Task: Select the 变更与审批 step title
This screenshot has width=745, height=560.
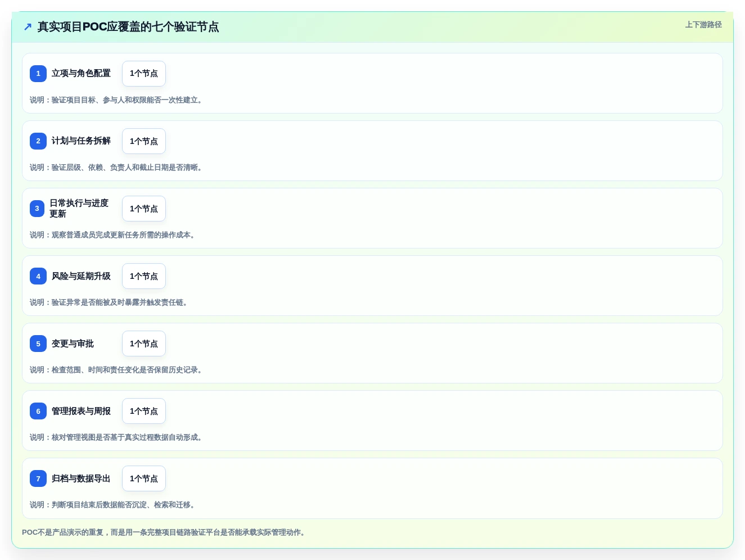Action: pyautogui.click(x=73, y=344)
